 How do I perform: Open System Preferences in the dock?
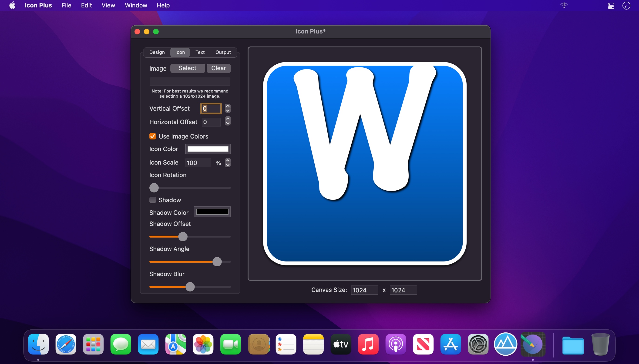[478, 344]
